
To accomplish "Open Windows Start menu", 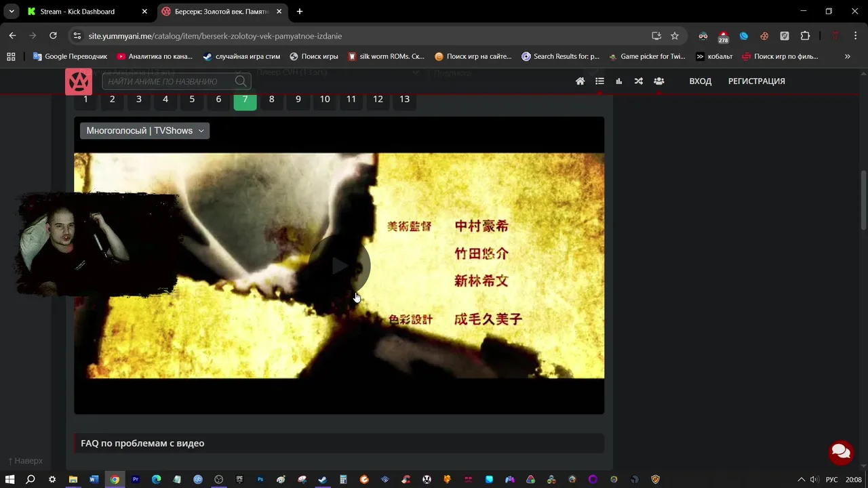I will [x=9, y=480].
